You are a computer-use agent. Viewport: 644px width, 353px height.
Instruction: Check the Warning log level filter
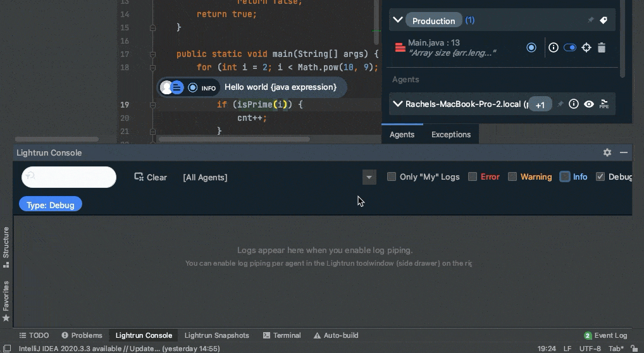tap(512, 177)
